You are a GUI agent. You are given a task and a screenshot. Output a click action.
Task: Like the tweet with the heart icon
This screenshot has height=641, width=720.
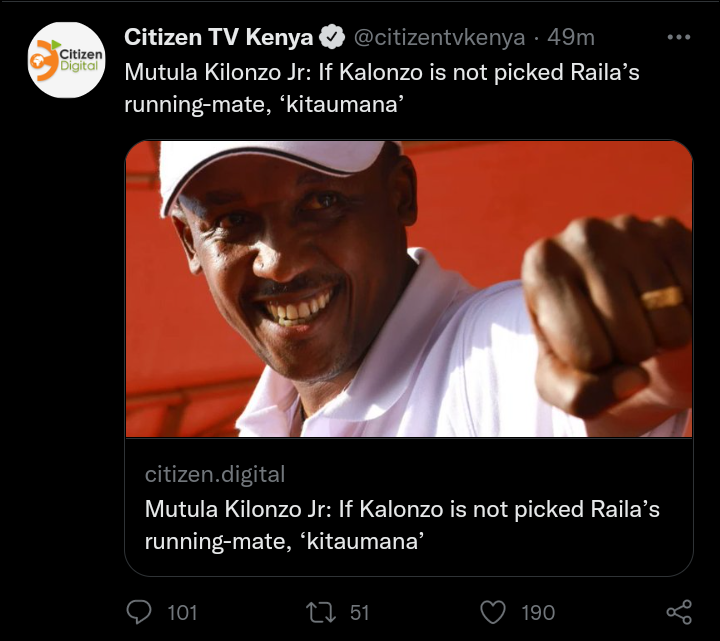pyautogui.click(x=493, y=613)
